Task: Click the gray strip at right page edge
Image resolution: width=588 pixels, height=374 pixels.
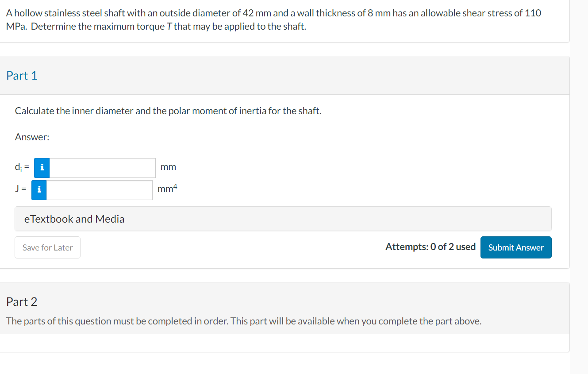Action: [579, 186]
